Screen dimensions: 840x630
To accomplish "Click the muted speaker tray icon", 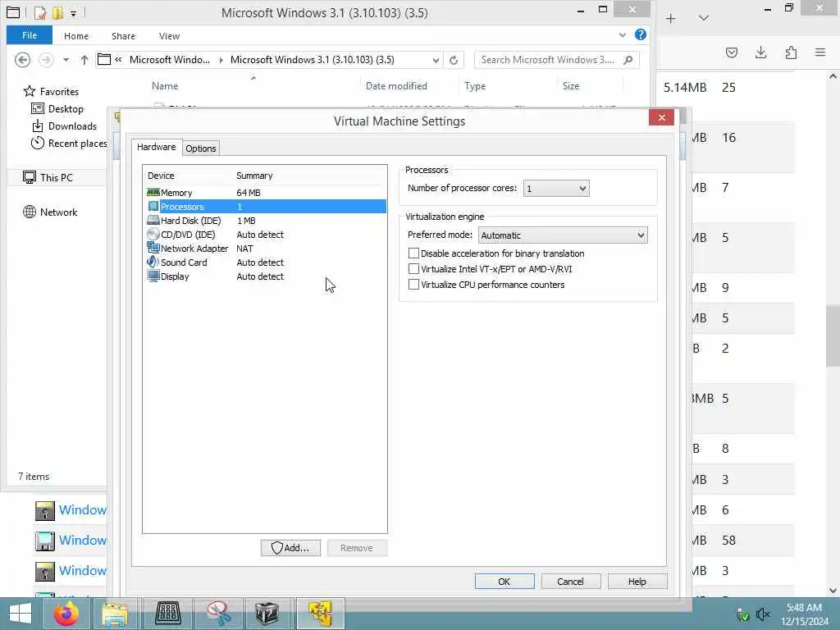I will (762, 614).
